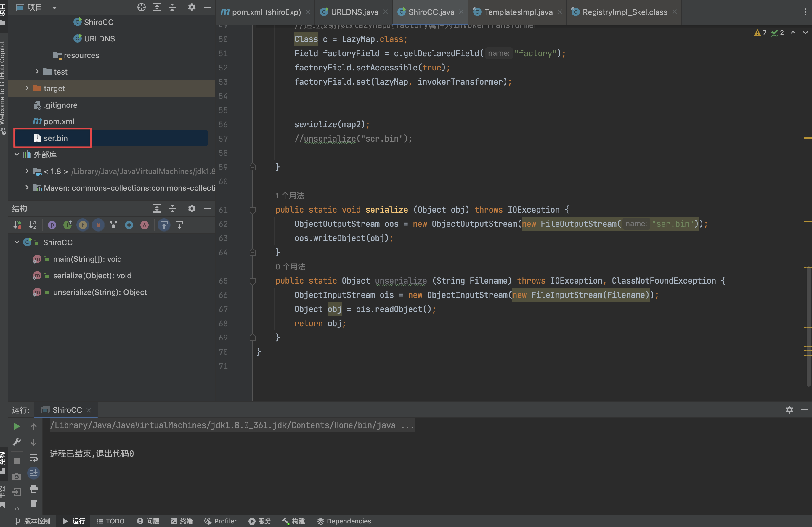Toggle show inherited members in Structure

click(x=68, y=225)
